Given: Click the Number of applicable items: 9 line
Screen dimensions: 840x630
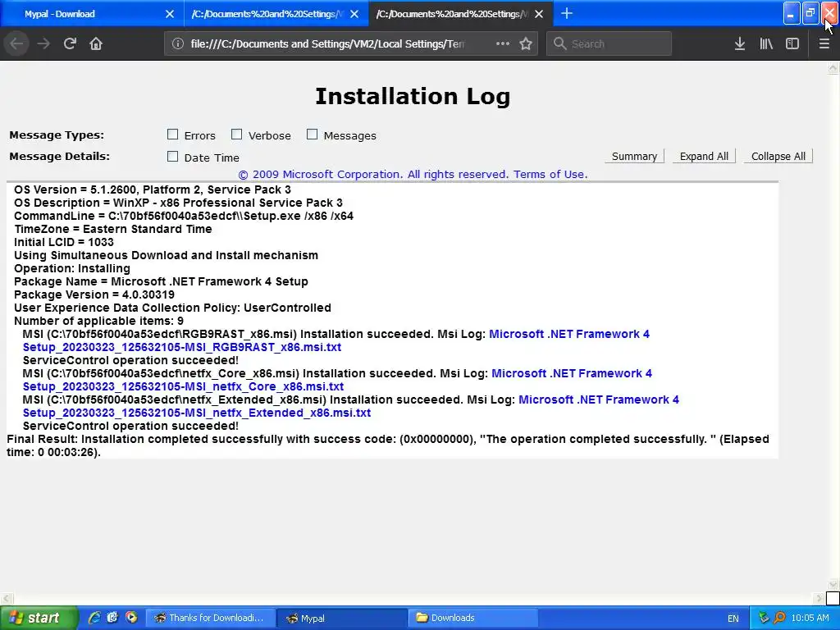Looking at the screenshot, I should pos(98,321).
